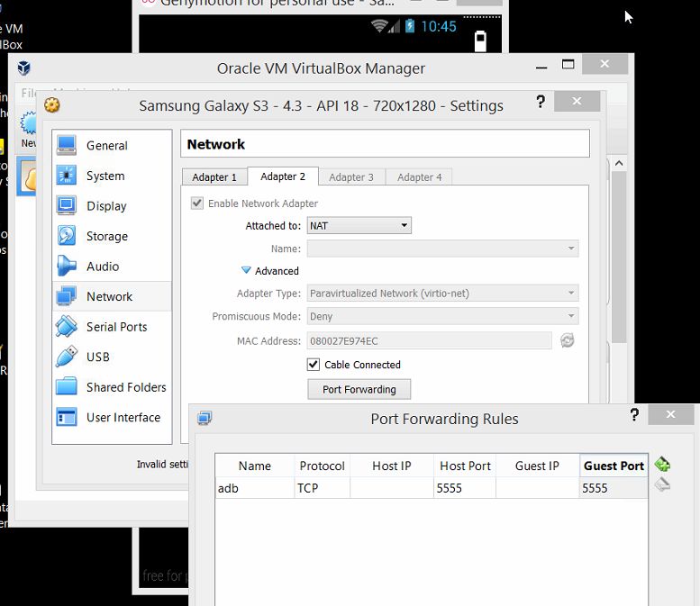Switch to Adapter 3 tab
700x606 pixels.
[x=351, y=177]
